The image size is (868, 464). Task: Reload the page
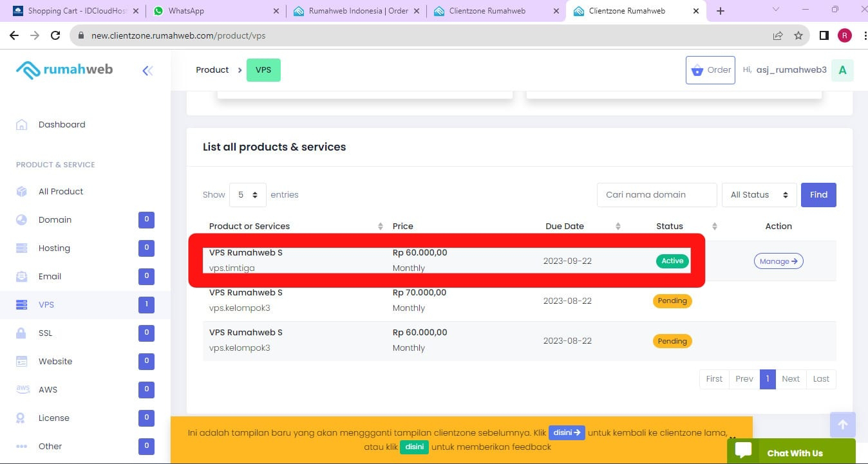click(x=55, y=35)
